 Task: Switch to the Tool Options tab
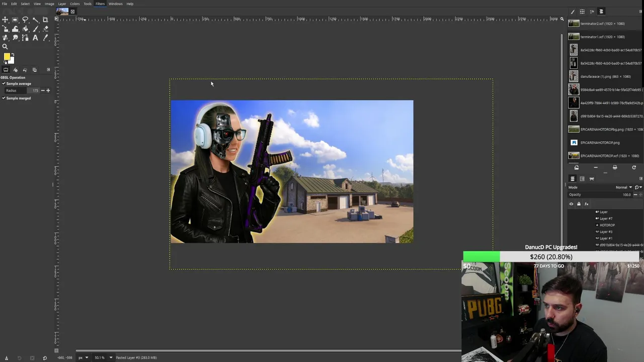pyautogui.click(x=6, y=70)
